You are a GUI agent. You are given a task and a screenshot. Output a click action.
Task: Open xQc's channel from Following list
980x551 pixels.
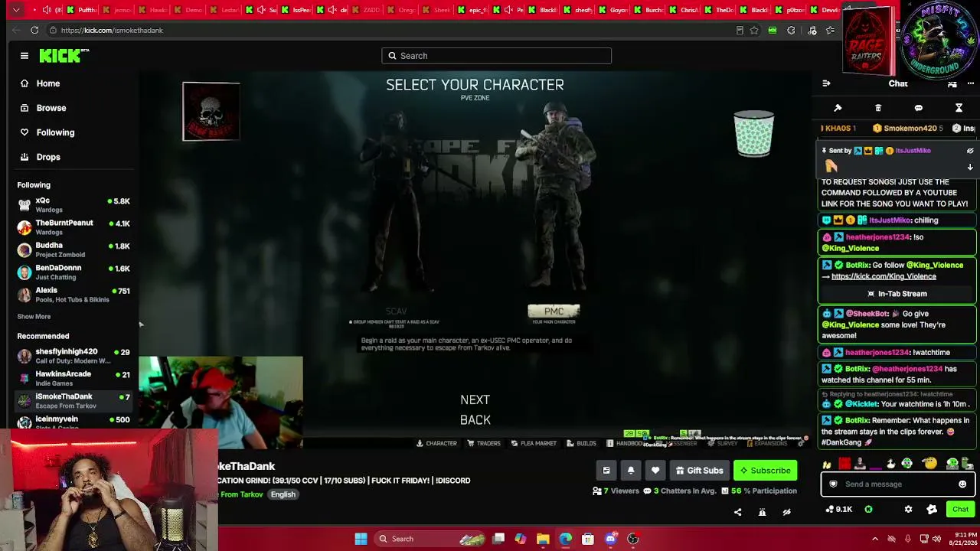pos(73,205)
